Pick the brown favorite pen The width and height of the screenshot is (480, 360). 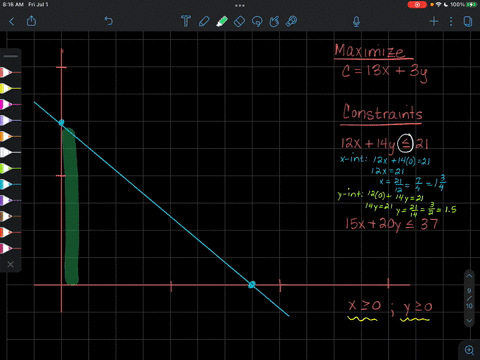(x=10, y=216)
